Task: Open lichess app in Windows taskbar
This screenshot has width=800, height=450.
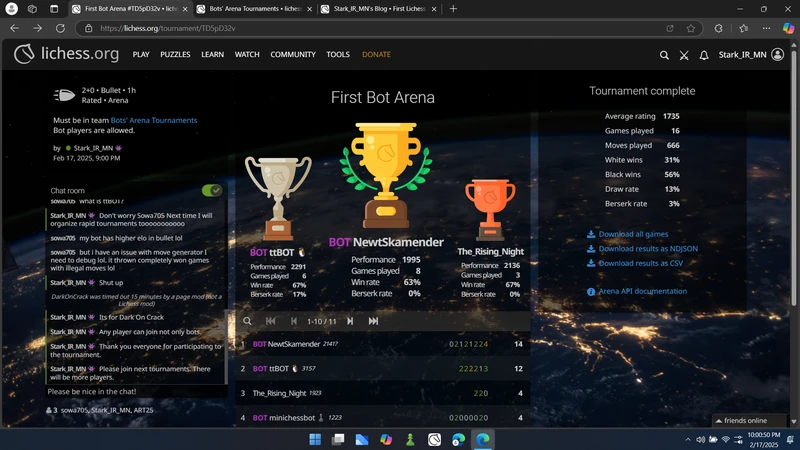Action: coord(435,439)
